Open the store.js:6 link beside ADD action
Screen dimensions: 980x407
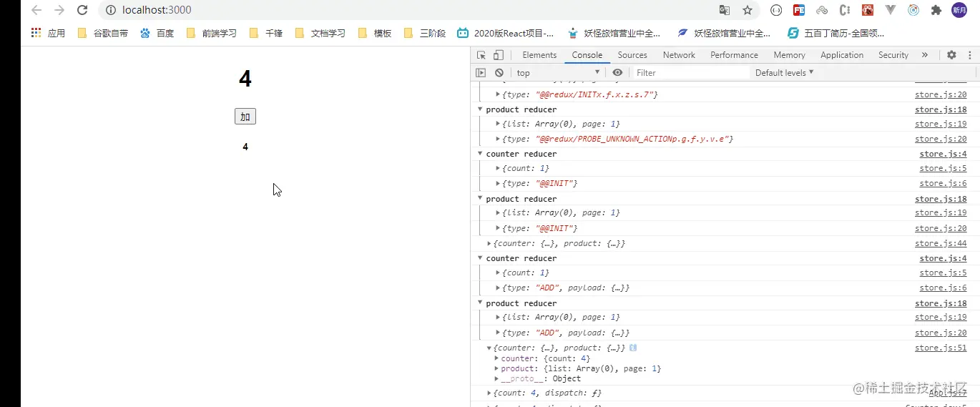[x=943, y=288]
